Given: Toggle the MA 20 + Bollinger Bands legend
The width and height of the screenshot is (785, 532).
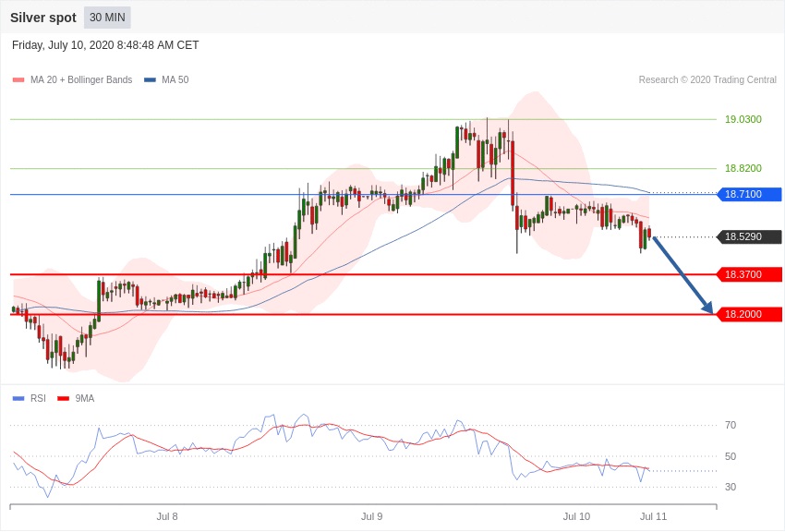Looking at the screenshot, I should click(x=80, y=80).
